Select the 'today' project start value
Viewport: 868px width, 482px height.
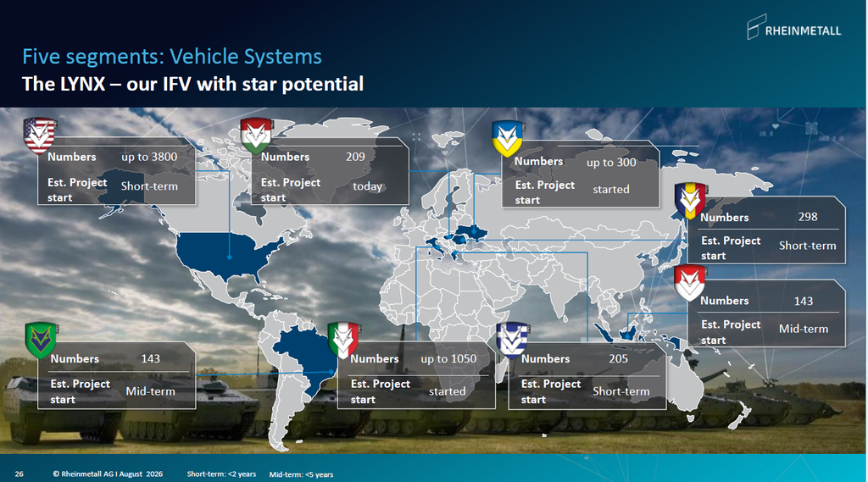(x=368, y=186)
